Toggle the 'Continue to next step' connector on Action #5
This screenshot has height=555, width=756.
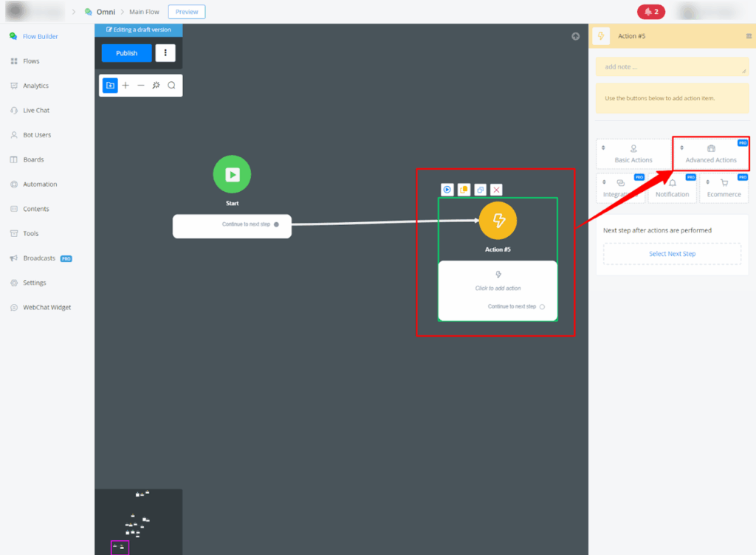(x=542, y=306)
